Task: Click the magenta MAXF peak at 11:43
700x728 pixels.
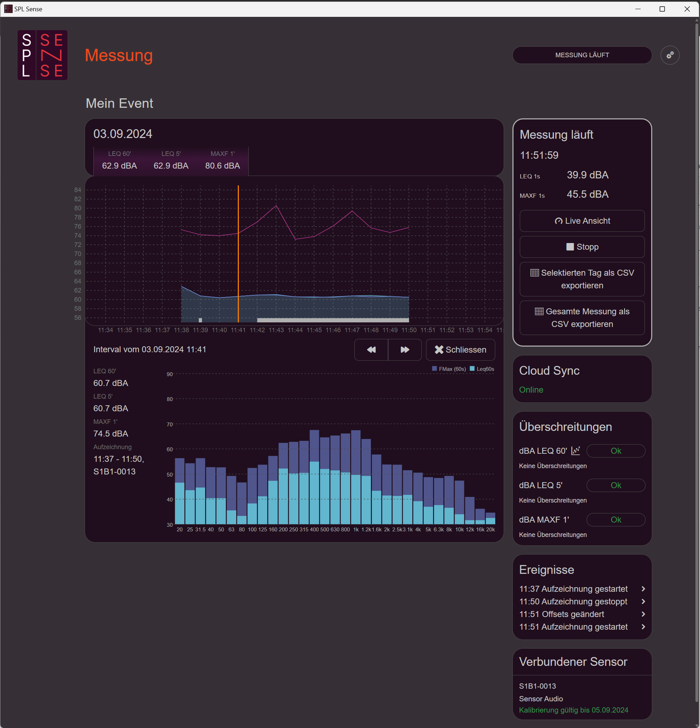Action: click(x=276, y=205)
